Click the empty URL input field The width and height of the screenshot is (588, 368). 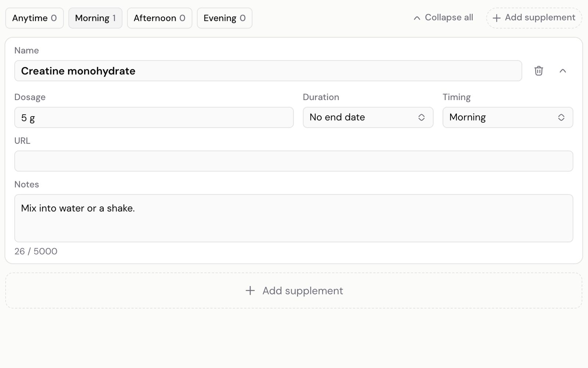294,161
